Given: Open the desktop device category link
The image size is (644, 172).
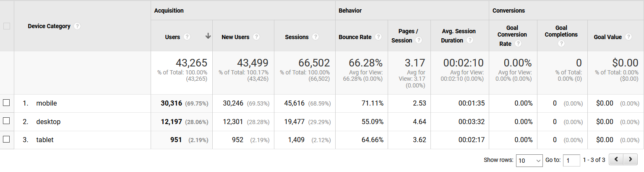Looking at the screenshot, I should [x=48, y=122].
